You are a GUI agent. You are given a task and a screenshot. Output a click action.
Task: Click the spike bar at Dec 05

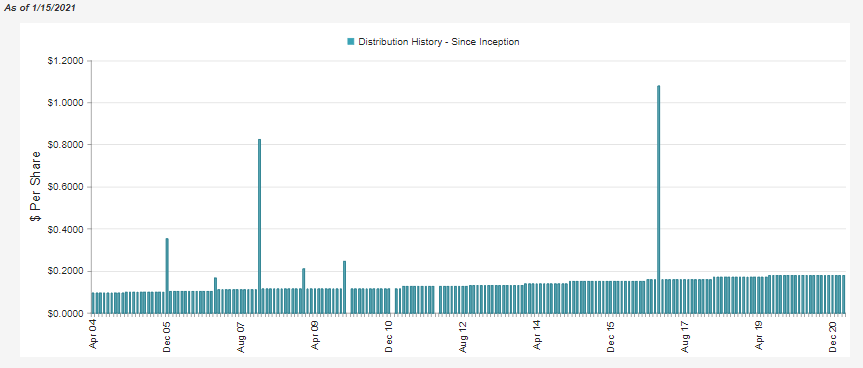click(167, 276)
